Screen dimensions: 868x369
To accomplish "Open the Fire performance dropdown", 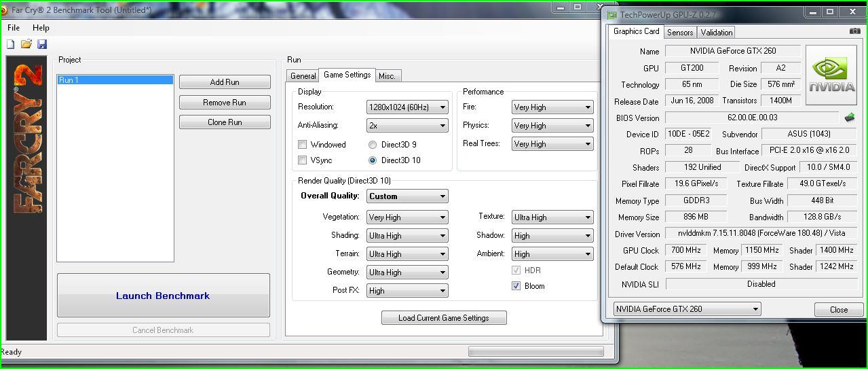I will click(x=552, y=107).
